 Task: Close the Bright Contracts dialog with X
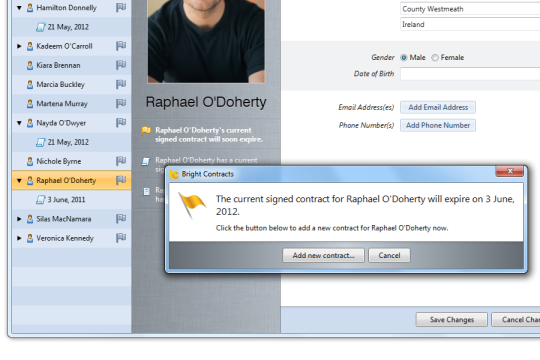pos(510,171)
